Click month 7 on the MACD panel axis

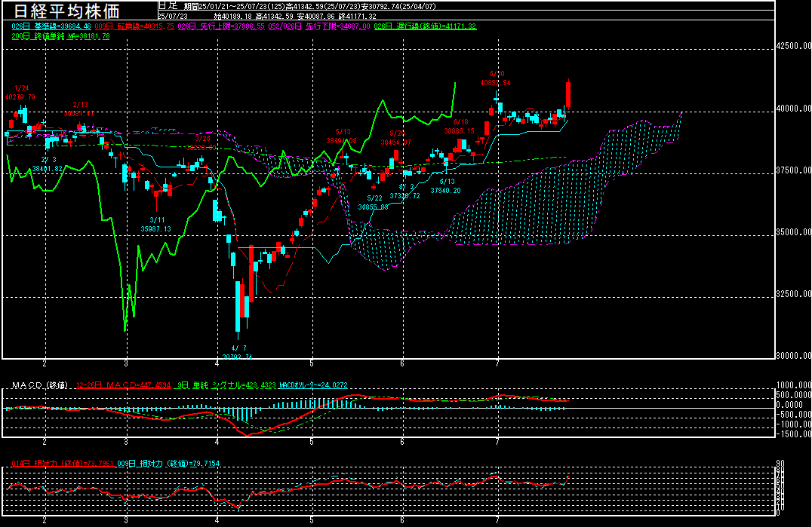coord(497,442)
